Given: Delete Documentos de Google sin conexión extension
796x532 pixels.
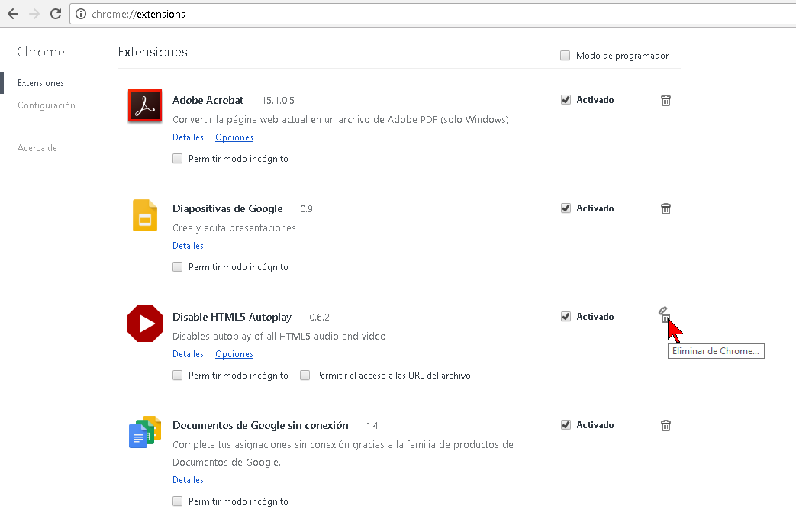Looking at the screenshot, I should tap(665, 425).
